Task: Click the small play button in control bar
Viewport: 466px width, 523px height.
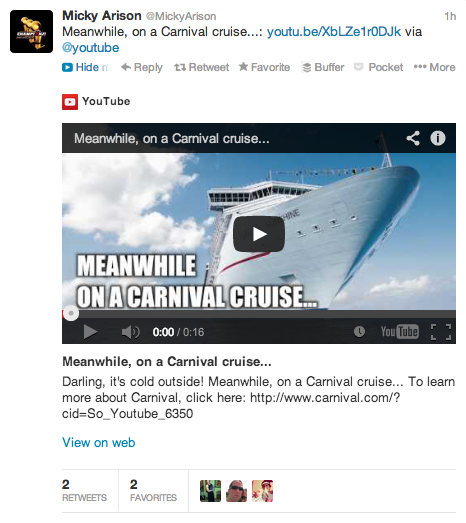Action: click(x=90, y=332)
